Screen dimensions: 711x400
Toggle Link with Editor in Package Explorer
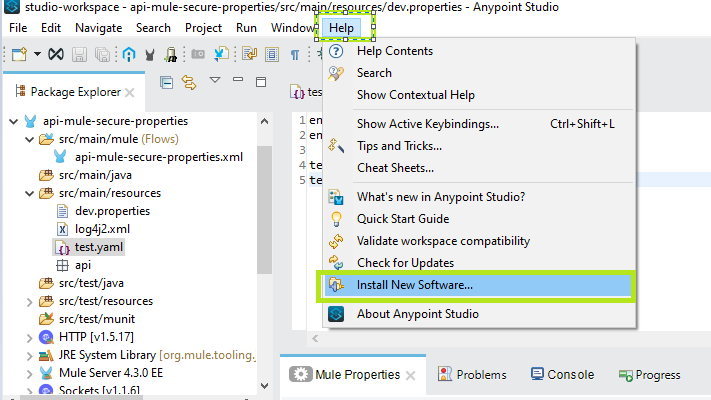pyautogui.click(x=189, y=81)
